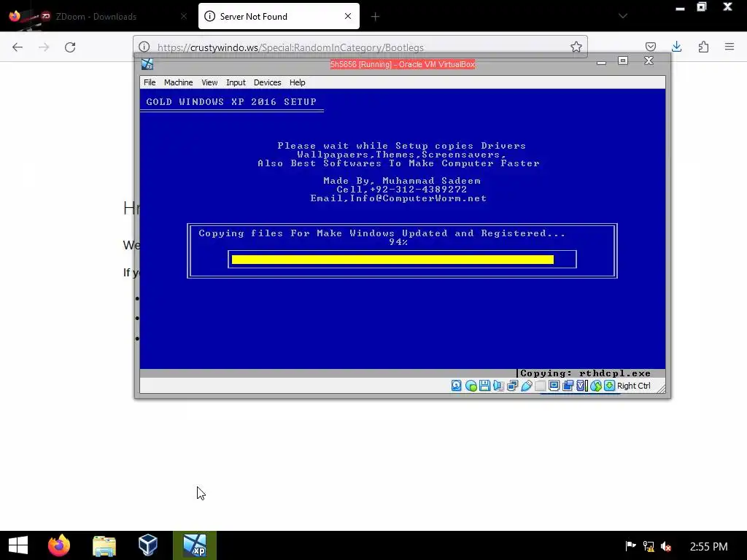Open File Explorer from the taskbar

point(104,545)
